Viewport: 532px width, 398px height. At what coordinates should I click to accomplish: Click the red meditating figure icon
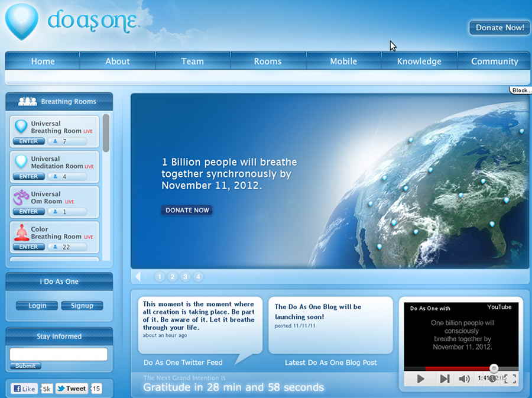[21, 232]
